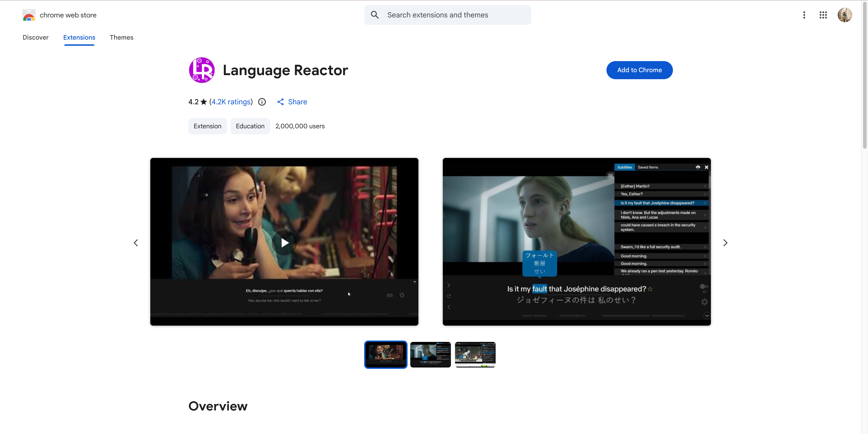Play the promotional video
Screen dimensions: 868x434
pyautogui.click(x=284, y=243)
